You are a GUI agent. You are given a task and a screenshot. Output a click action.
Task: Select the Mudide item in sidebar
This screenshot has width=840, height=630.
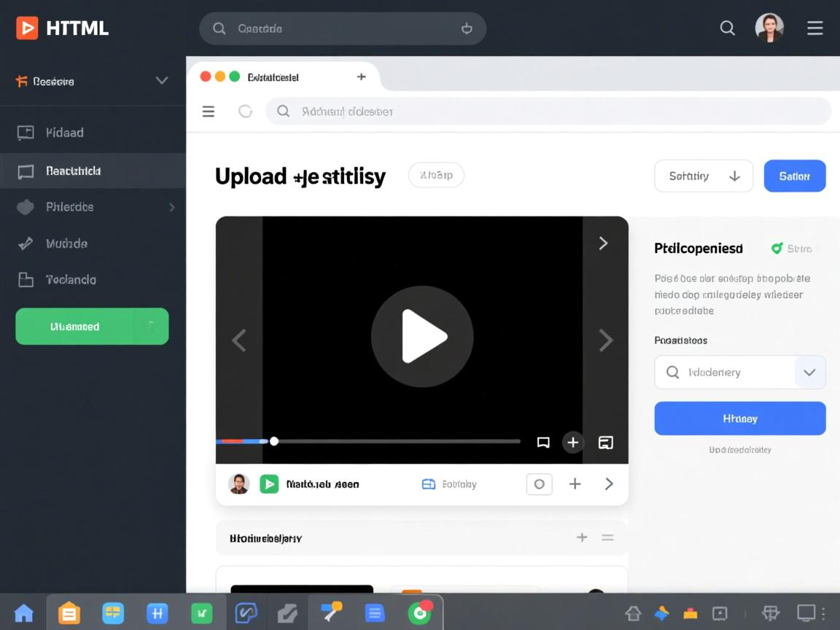pyautogui.click(x=66, y=244)
